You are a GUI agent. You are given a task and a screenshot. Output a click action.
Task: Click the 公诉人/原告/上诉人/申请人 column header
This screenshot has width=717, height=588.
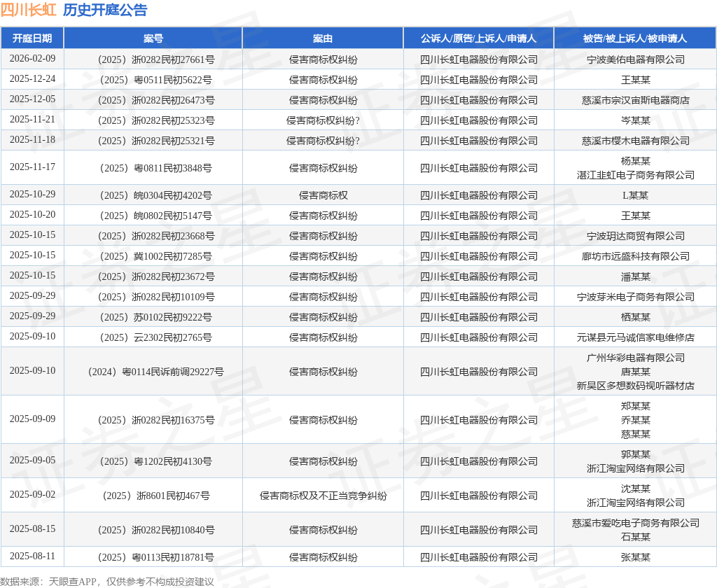[479, 38]
